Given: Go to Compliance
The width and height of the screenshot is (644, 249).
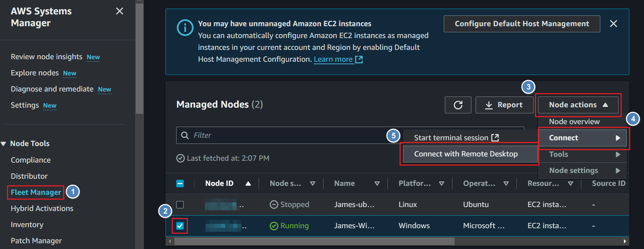Looking at the screenshot, I should click(x=31, y=160).
